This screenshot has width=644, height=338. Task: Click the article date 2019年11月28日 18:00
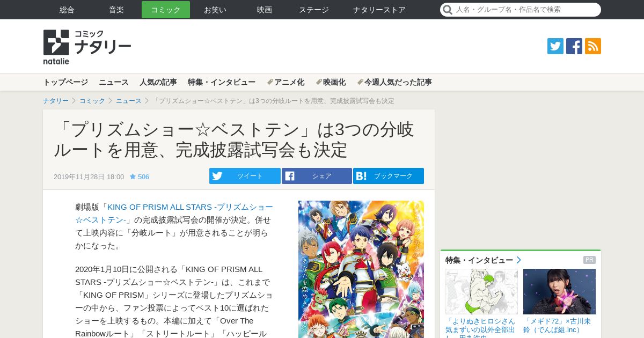coord(89,177)
